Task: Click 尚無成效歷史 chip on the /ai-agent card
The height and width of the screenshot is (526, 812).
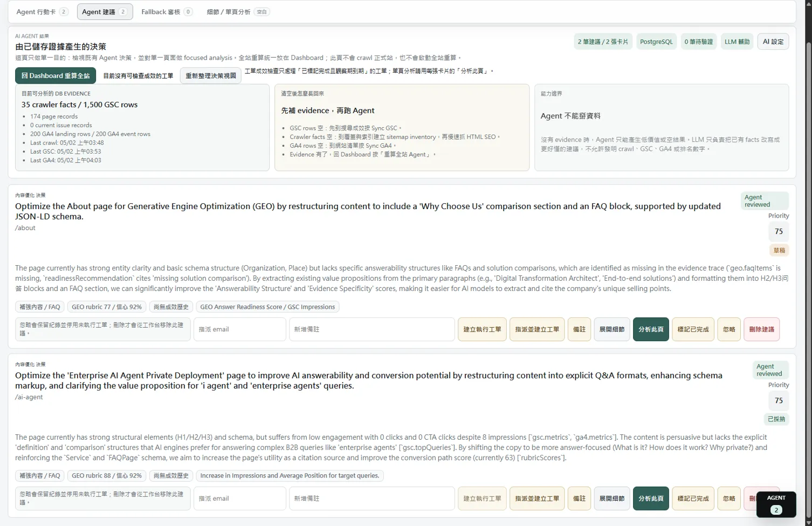Action: [x=171, y=475]
